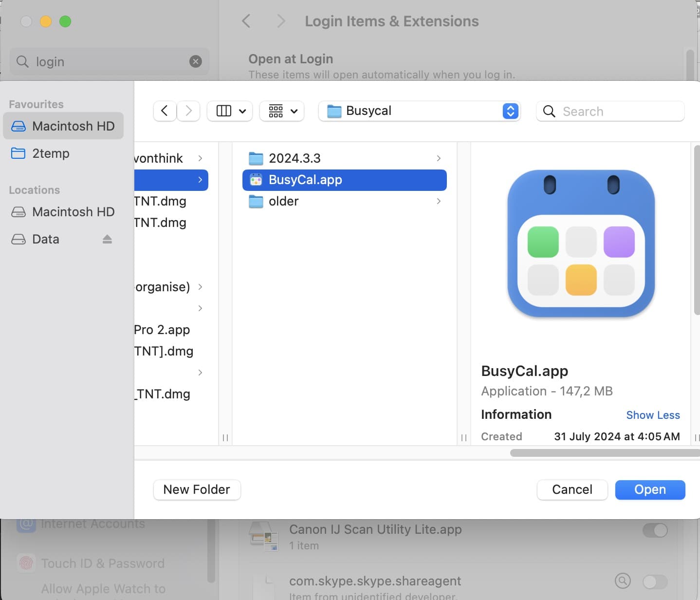Viewport: 700px width, 600px height.
Task: Select the older folder
Action: coord(345,201)
